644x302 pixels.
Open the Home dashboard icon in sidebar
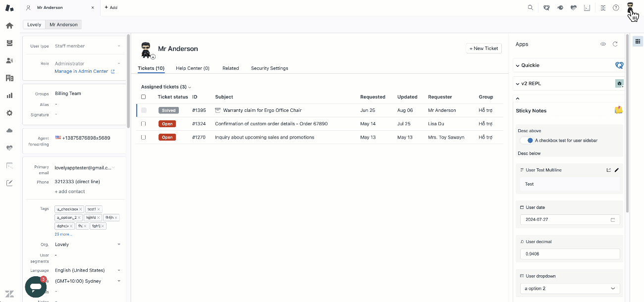9,26
